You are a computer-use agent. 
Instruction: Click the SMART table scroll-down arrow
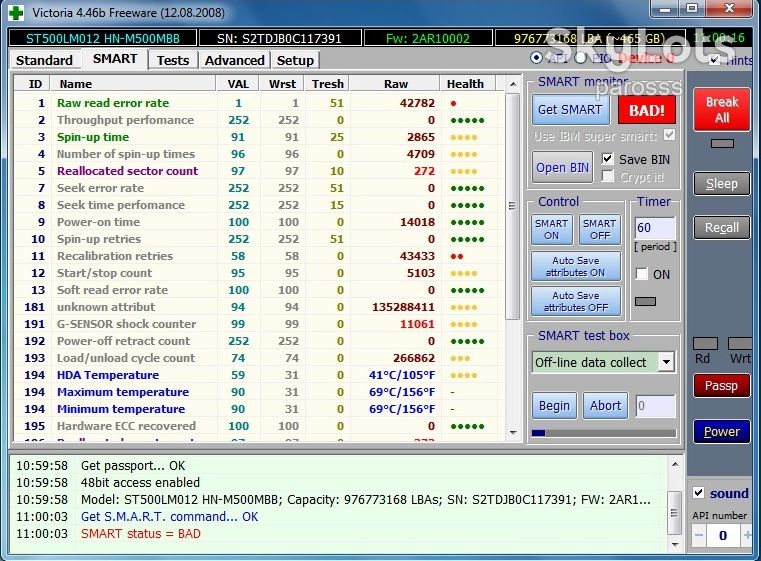tap(513, 432)
